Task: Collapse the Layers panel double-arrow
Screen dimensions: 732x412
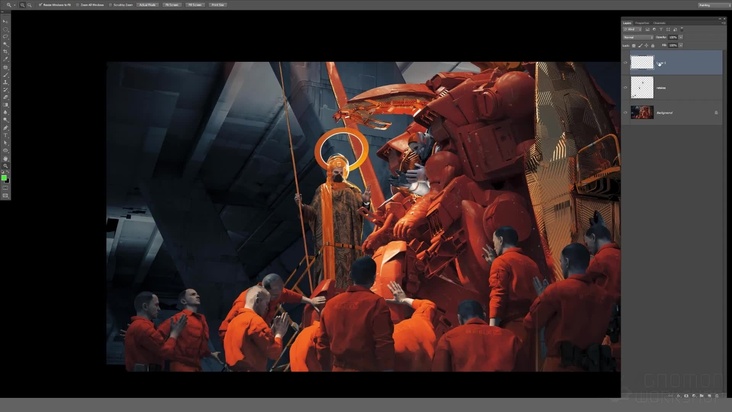Action: click(x=720, y=19)
